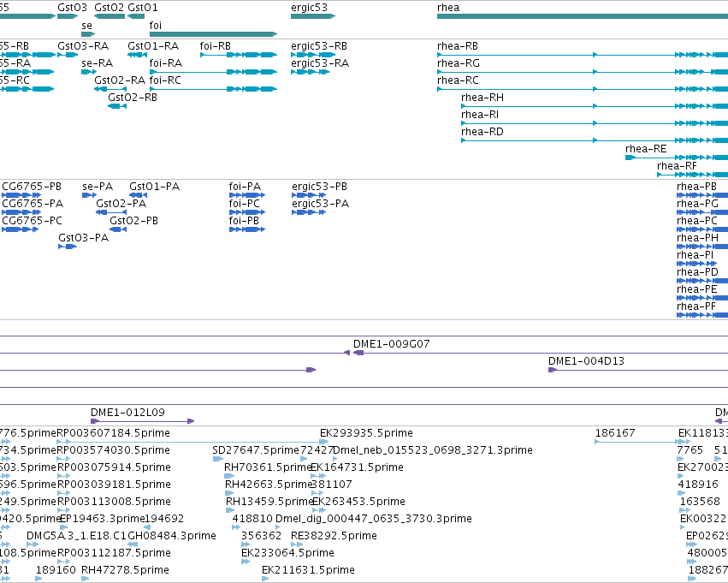Select the GstO1 gene bar
This screenshot has width=728, height=583.
click(136, 16)
